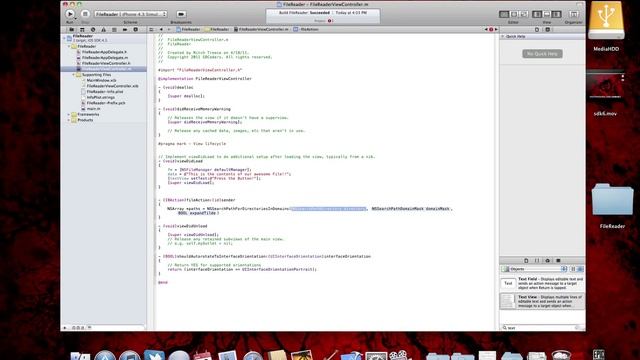The height and width of the screenshot is (360, 640).
Task: Open FileReader-Prefix.pch
Action: (x=104, y=103)
